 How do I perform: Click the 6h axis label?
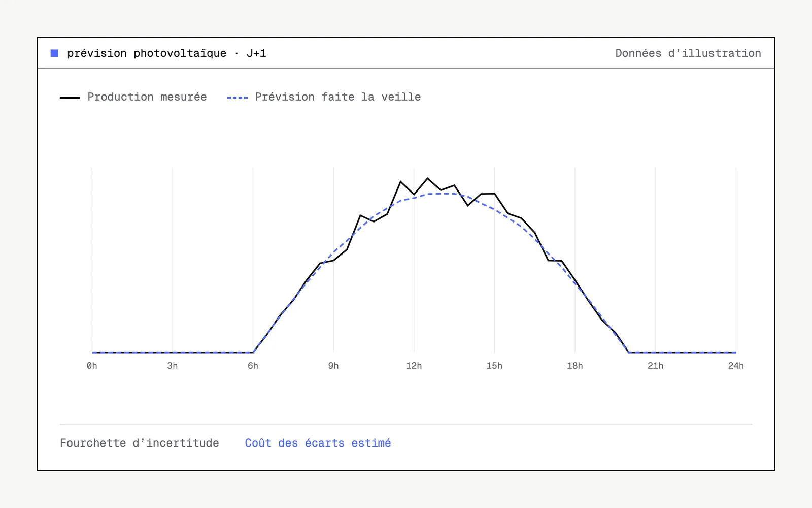coord(253,366)
